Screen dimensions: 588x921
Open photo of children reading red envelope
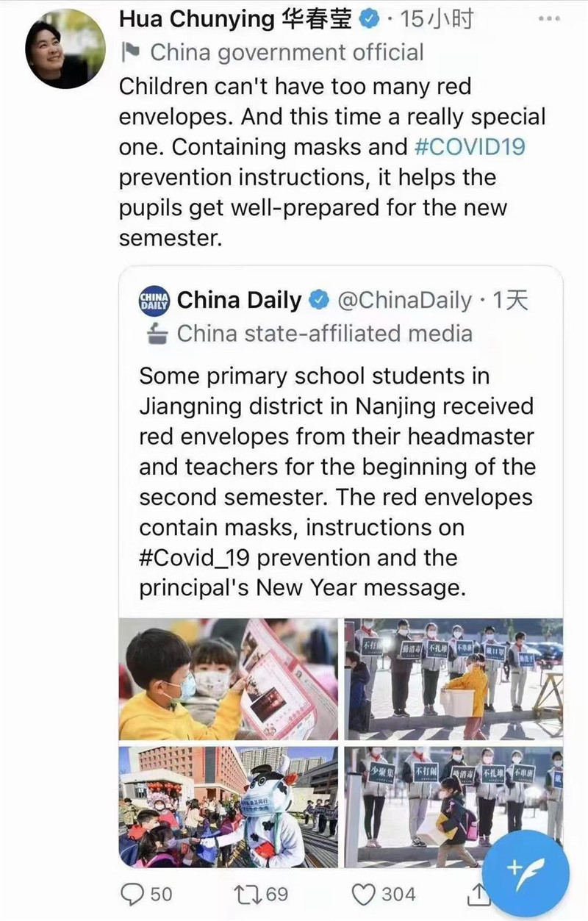(229, 679)
